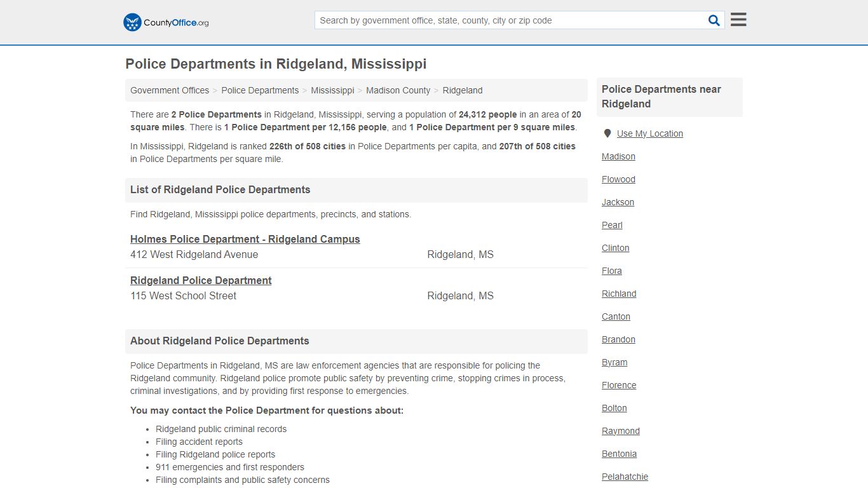Open Byram nearby city link
The image size is (868, 488).
(x=614, y=362)
